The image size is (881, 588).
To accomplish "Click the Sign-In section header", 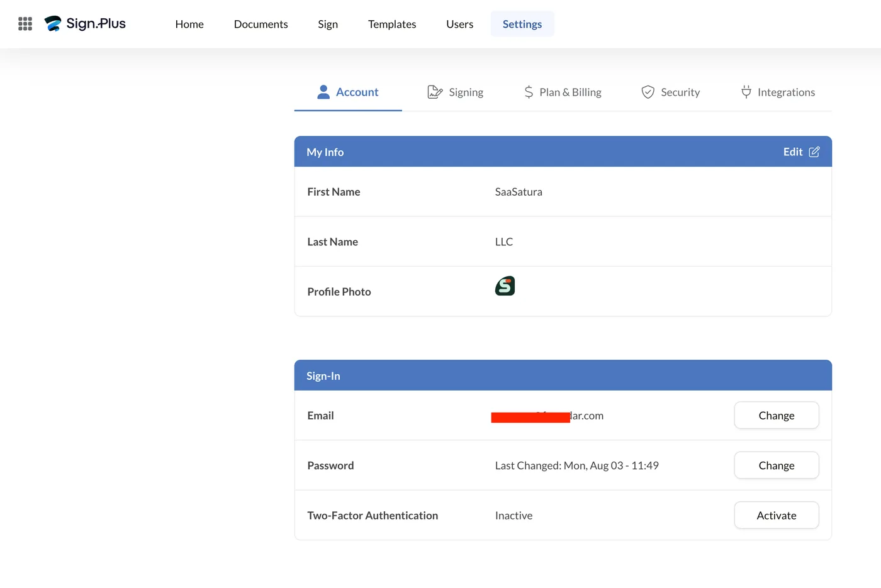I will (x=563, y=375).
